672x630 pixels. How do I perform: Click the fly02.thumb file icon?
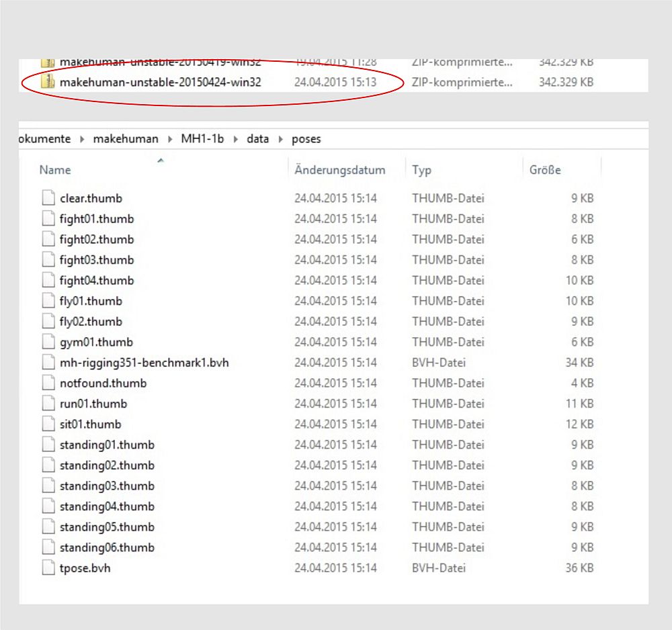click(48, 321)
